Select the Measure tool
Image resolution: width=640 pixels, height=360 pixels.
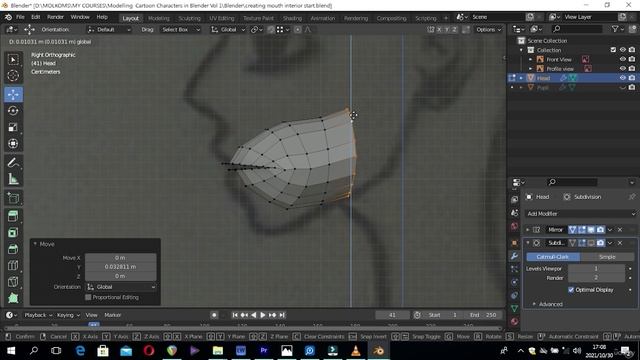pos(13,179)
